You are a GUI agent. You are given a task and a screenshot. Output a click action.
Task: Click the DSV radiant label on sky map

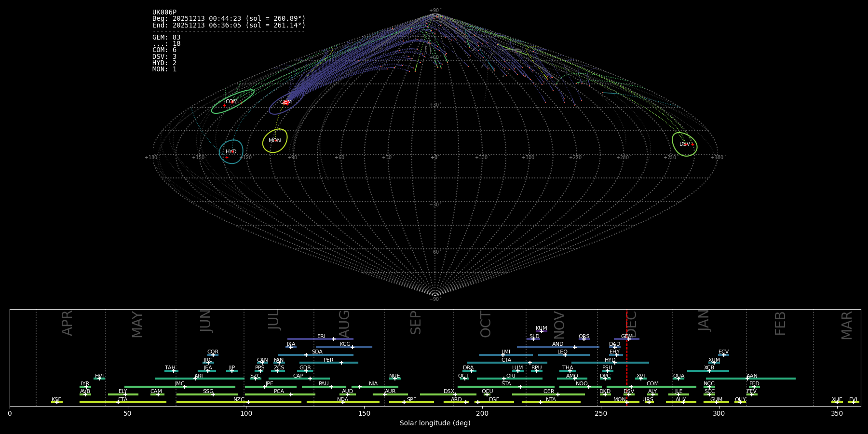click(685, 144)
